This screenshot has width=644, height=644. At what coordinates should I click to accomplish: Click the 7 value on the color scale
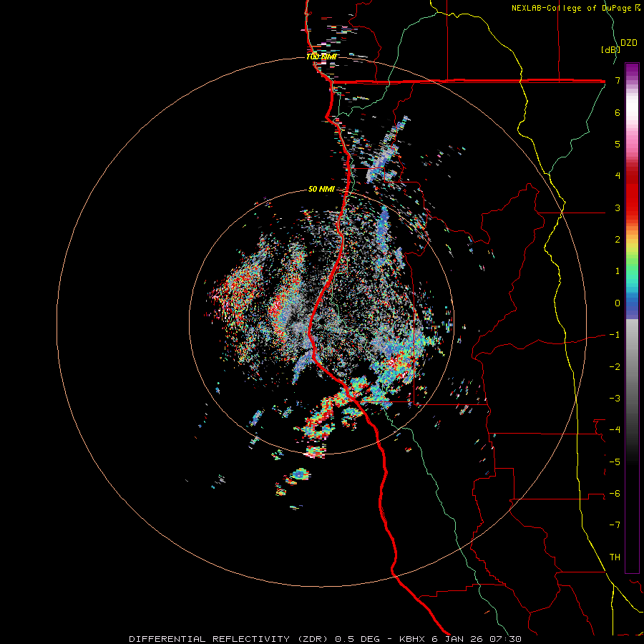(x=618, y=80)
